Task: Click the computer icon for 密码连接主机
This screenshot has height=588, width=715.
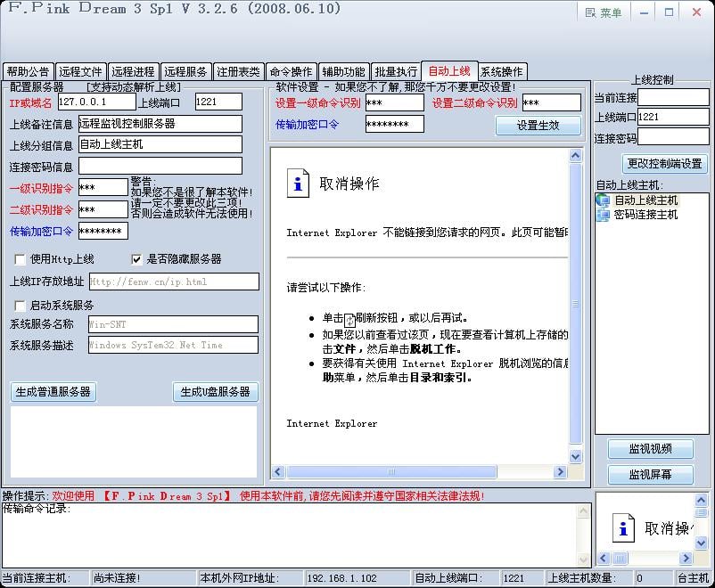Action: [604, 215]
